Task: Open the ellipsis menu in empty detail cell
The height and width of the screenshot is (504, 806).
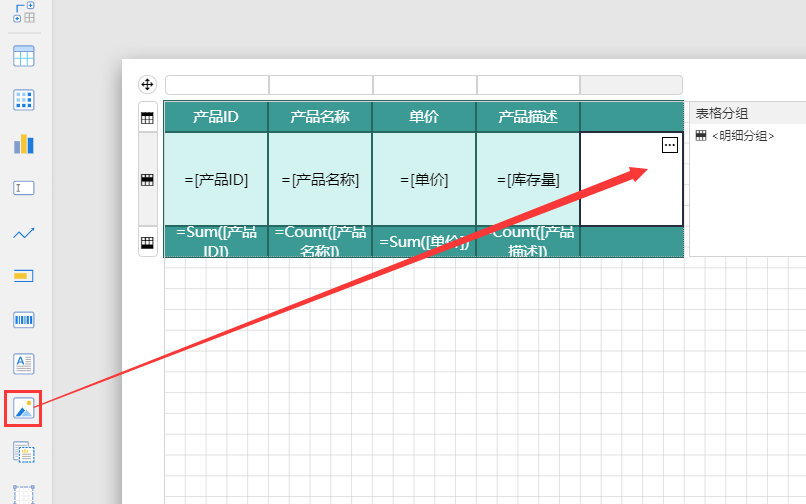Action: pyautogui.click(x=670, y=145)
